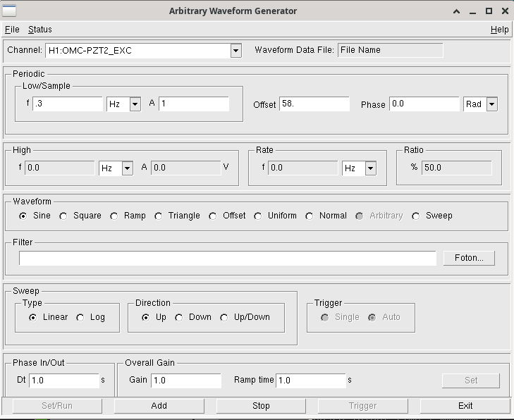Click the Offset input field
Viewport: 514px width, 420px height.
(x=314, y=104)
